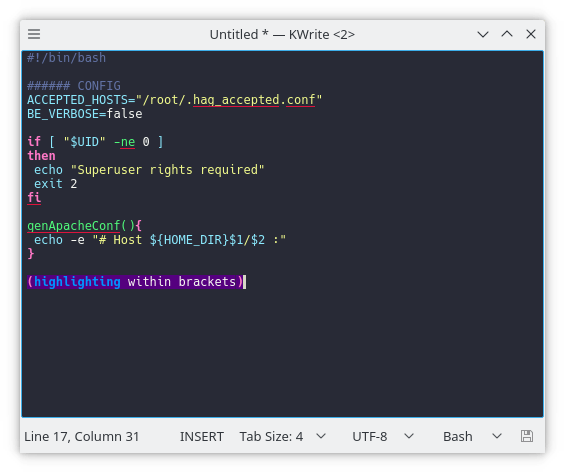Click the "exit 2" line
The width and height of the screenshot is (565, 473).
[x=56, y=184]
